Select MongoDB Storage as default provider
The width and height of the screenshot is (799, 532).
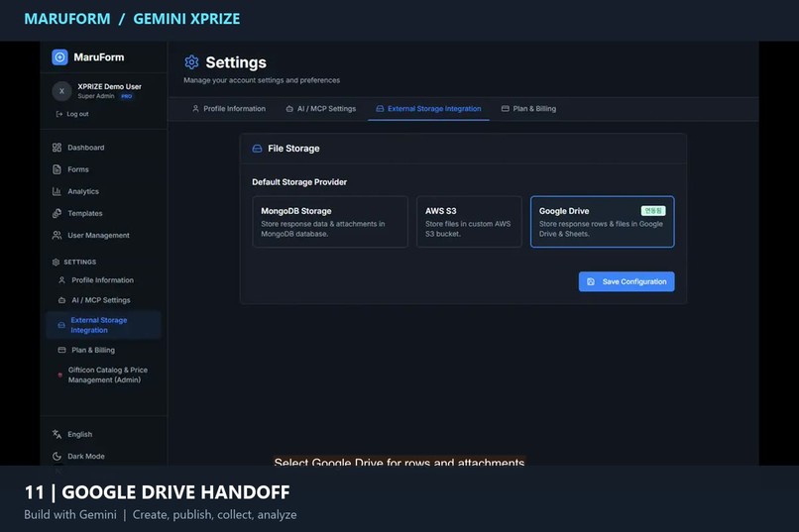pyautogui.click(x=330, y=222)
